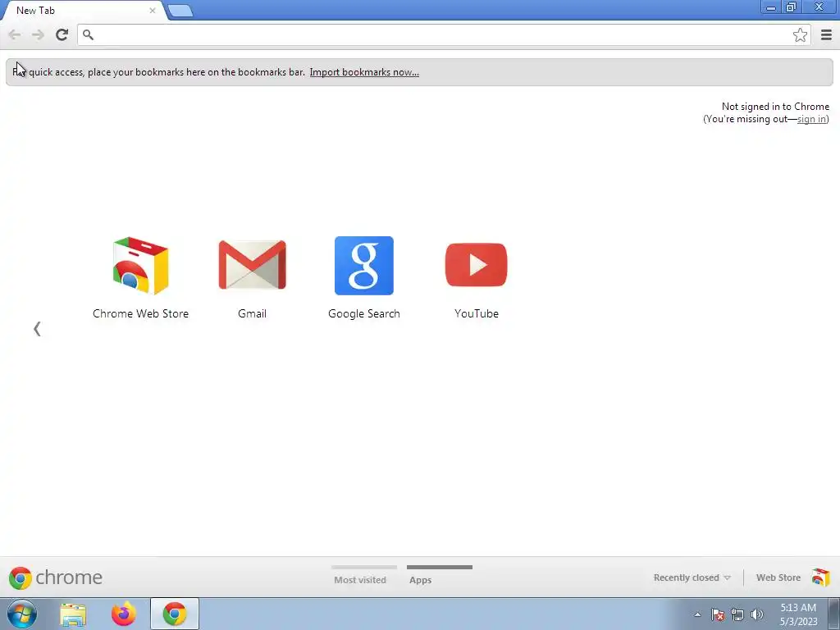Open the Chrome Web Store app icon
Screen dimensions: 840x630
[x=140, y=266]
